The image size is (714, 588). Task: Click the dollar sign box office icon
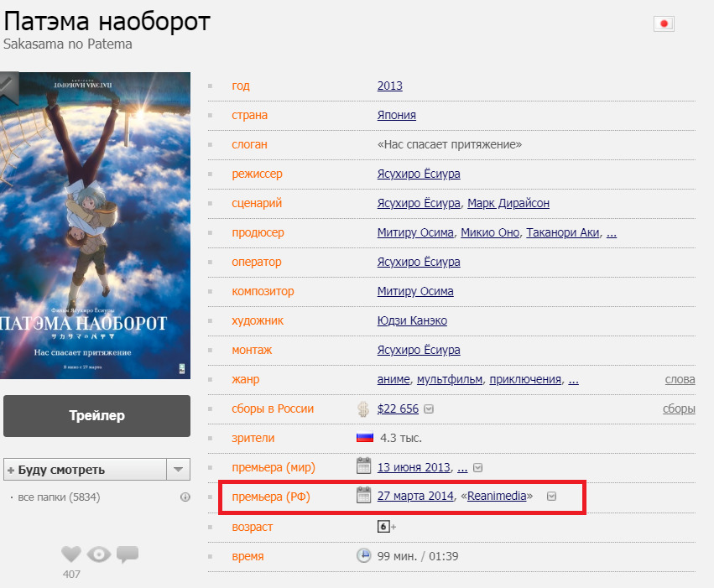coord(363,409)
